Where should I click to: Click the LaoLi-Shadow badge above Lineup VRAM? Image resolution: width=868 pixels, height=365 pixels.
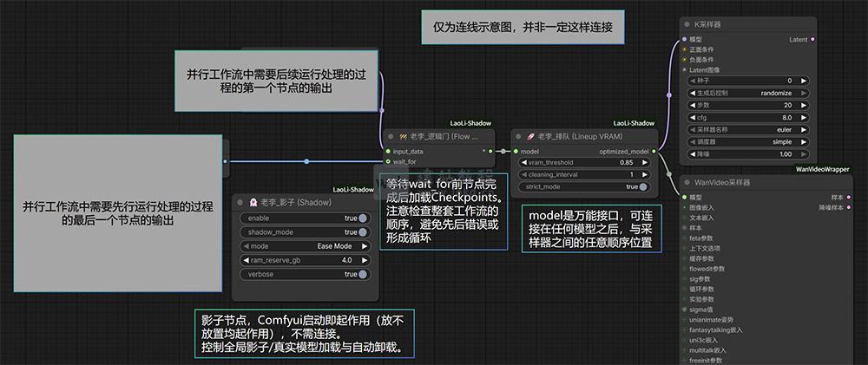(x=634, y=123)
